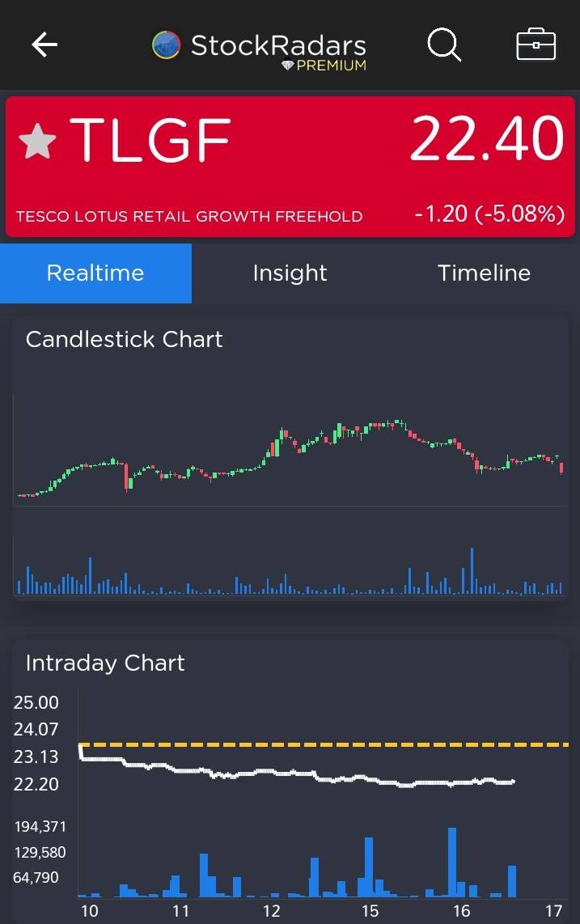The image size is (580, 924).
Task: Open the Candlestick Chart panel
Action: [x=125, y=339]
